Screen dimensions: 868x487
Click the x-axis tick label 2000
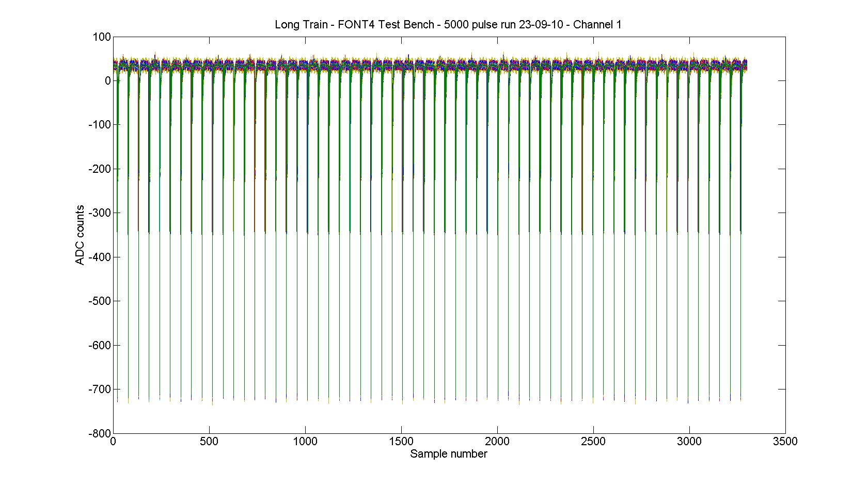coord(497,442)
